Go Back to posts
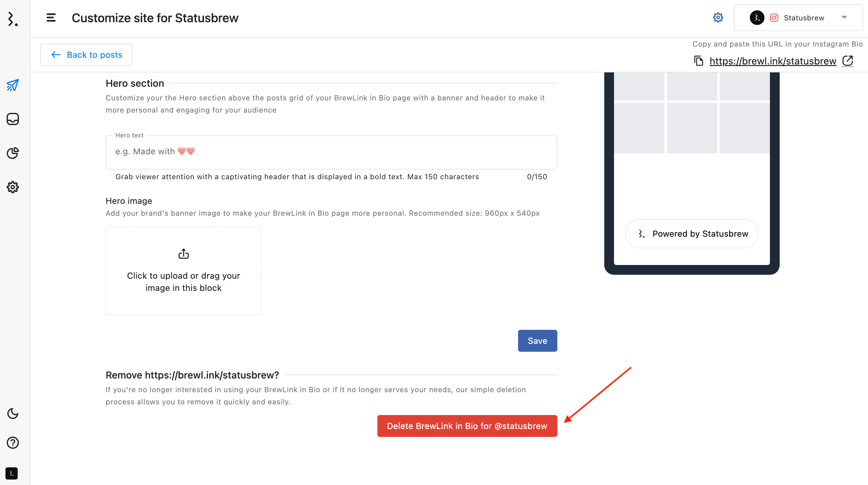868x485 pixels. tap(86, 55)
